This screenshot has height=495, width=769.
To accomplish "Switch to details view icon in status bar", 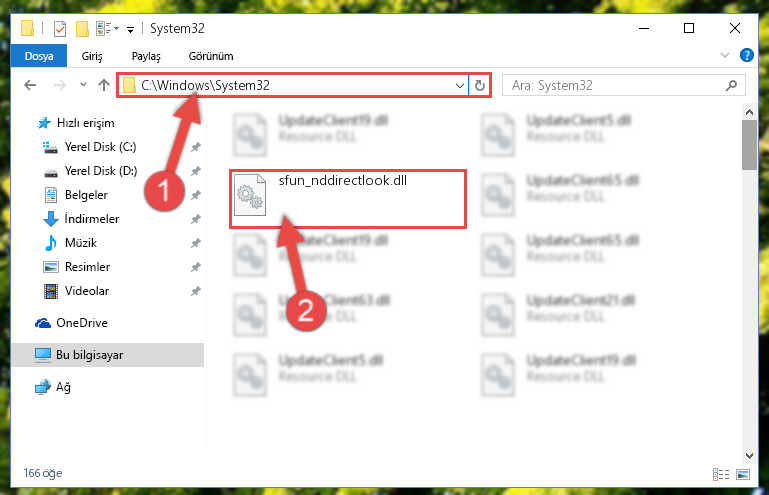I will click(x=720, y=474).
